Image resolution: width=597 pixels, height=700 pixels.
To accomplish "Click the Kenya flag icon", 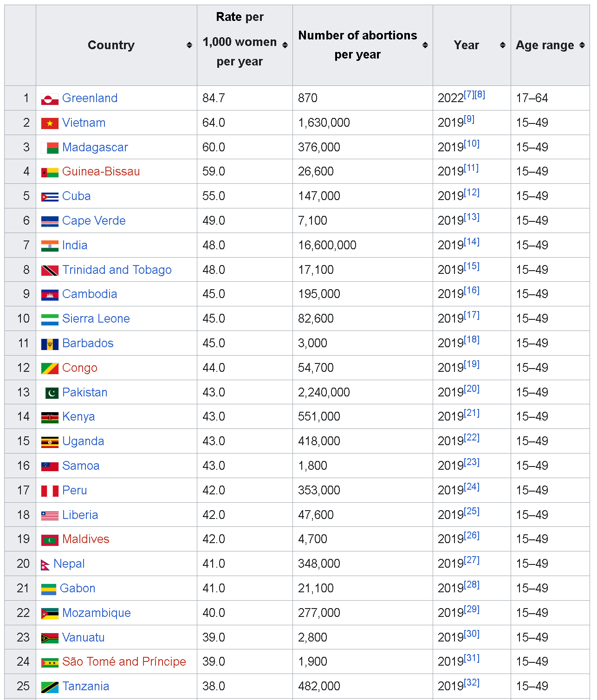I will [50, 417].
